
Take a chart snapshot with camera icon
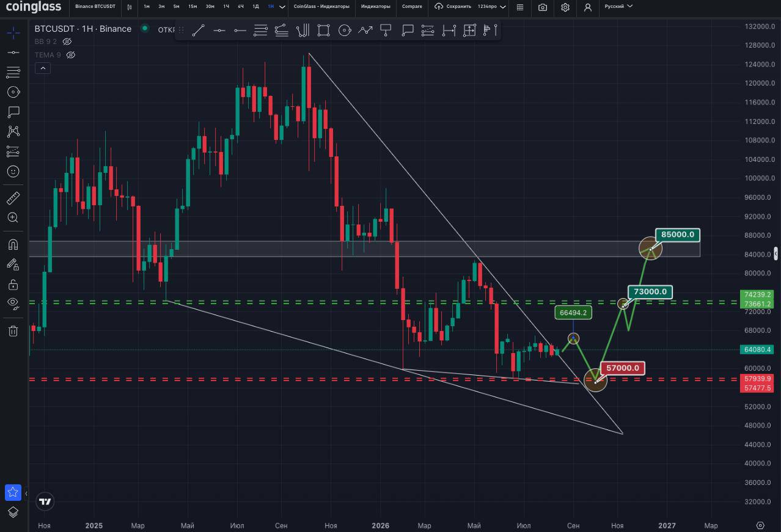(x=543, y=7)
